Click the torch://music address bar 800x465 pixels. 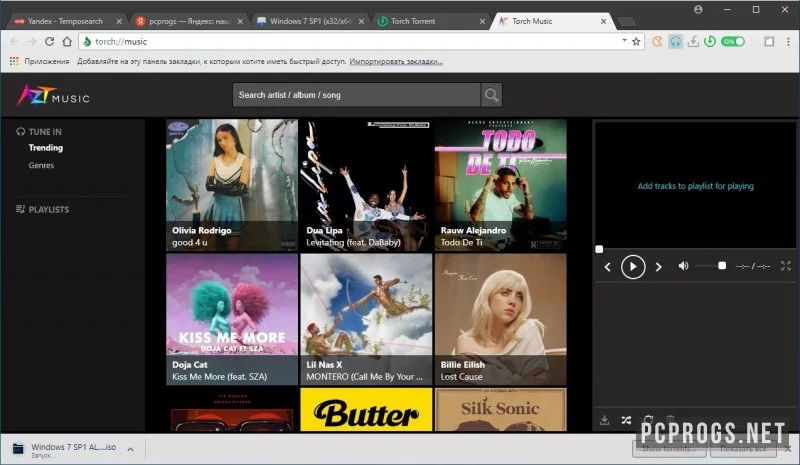(352, 41)
